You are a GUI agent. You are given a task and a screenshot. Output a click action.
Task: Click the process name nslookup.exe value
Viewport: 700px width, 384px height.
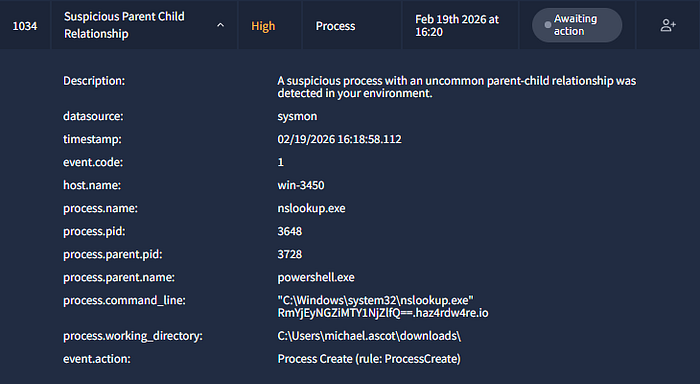[311, 208]
